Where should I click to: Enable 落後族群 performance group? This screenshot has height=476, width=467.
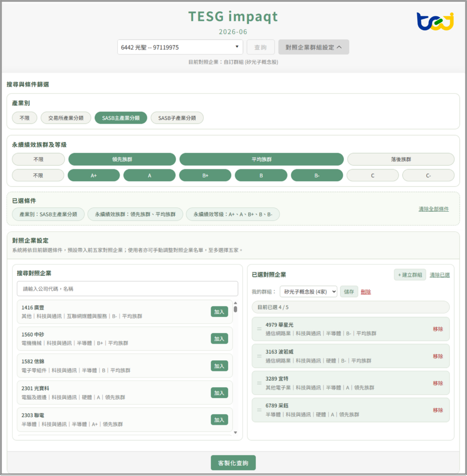click(401, 159)
